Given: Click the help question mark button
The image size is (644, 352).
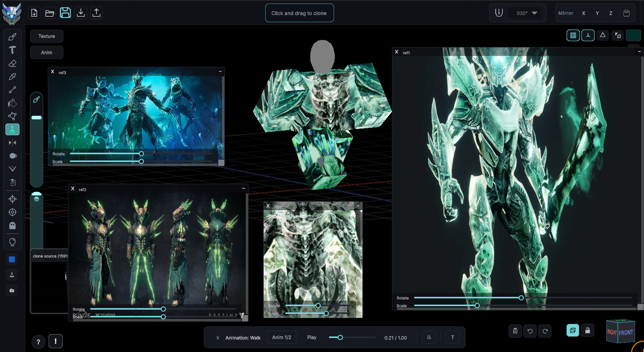Looking at the screenshot, I should coord(38,342).
